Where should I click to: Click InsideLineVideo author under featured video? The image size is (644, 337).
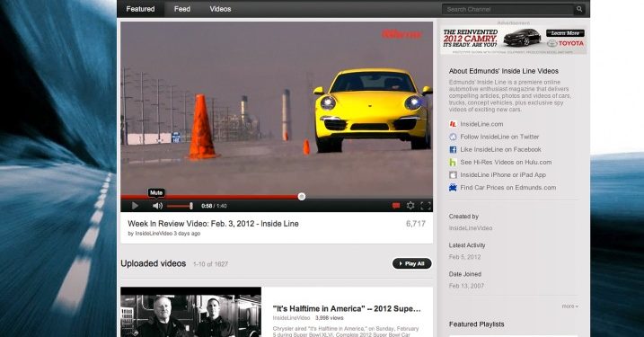click(x=154, y=234)
